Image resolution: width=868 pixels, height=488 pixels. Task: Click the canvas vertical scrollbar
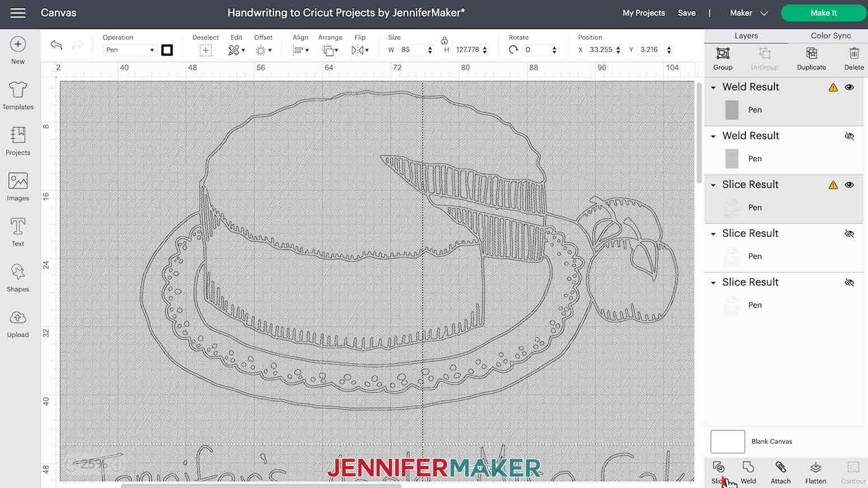tap(699, 132)
